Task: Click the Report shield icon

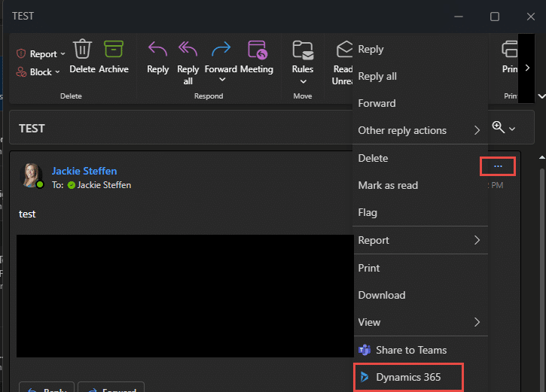Action: pos(21,53)
